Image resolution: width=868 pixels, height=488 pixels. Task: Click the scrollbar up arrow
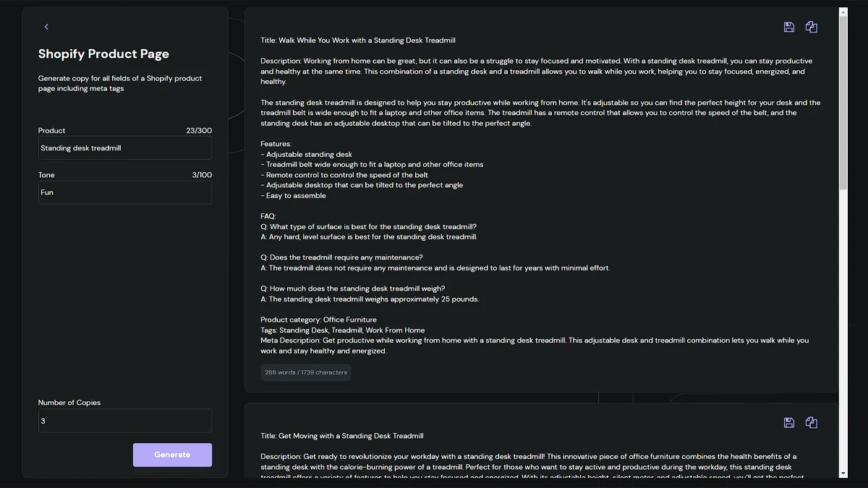pos(842,11)
